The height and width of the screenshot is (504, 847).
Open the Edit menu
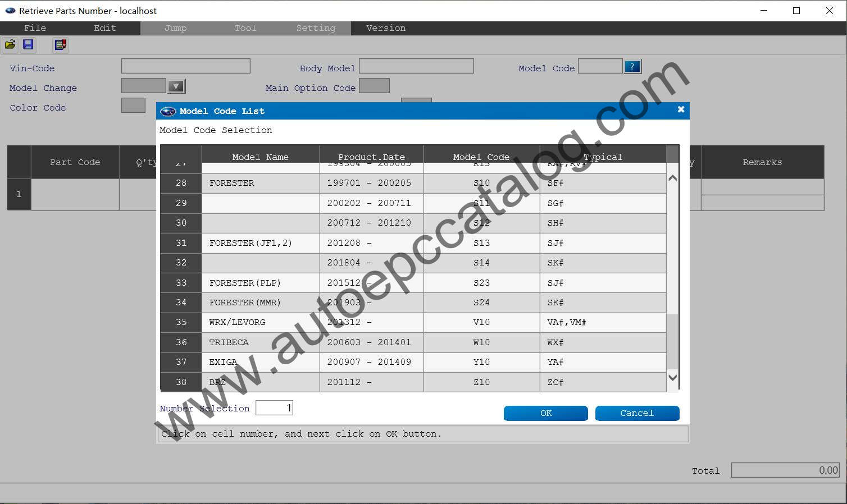click(105, 28)
